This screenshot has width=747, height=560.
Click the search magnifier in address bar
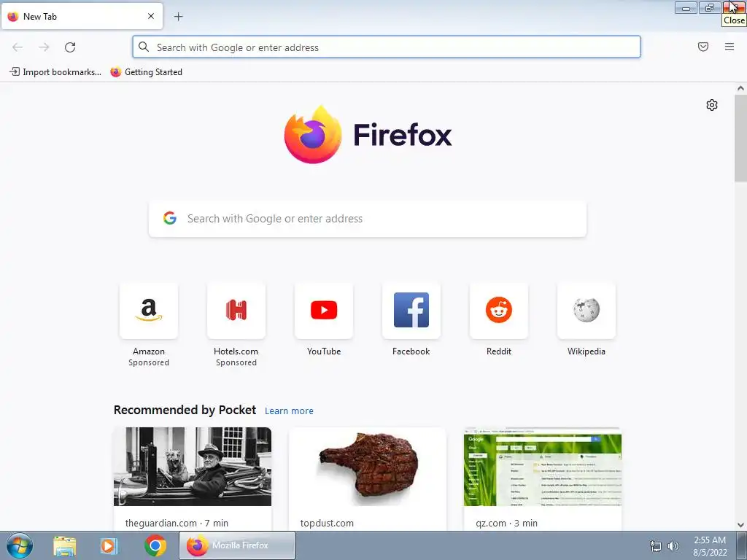coord(144,47)
